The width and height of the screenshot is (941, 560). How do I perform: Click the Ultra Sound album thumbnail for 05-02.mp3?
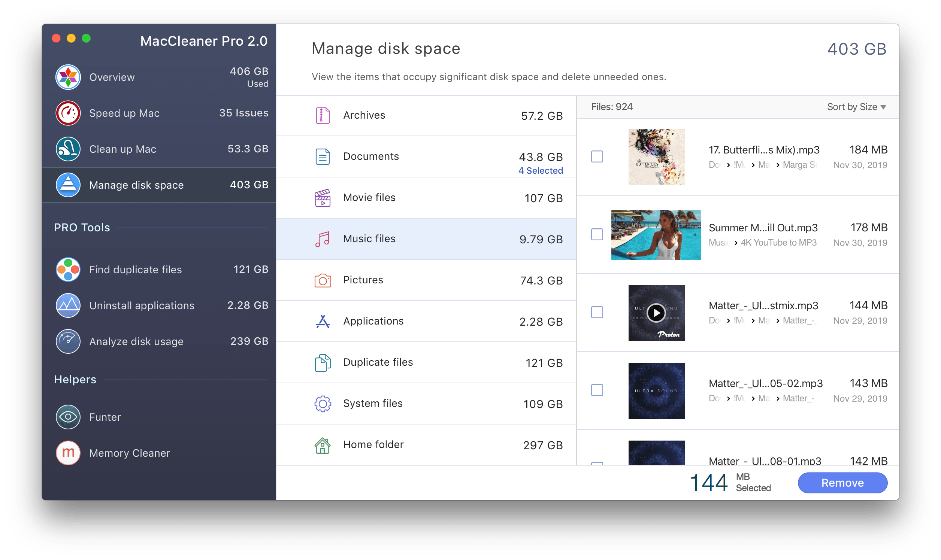[656, 390]
